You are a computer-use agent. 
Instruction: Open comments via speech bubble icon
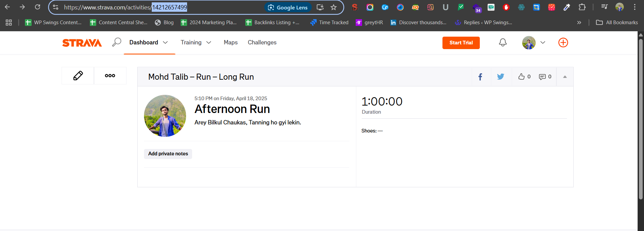542,77
